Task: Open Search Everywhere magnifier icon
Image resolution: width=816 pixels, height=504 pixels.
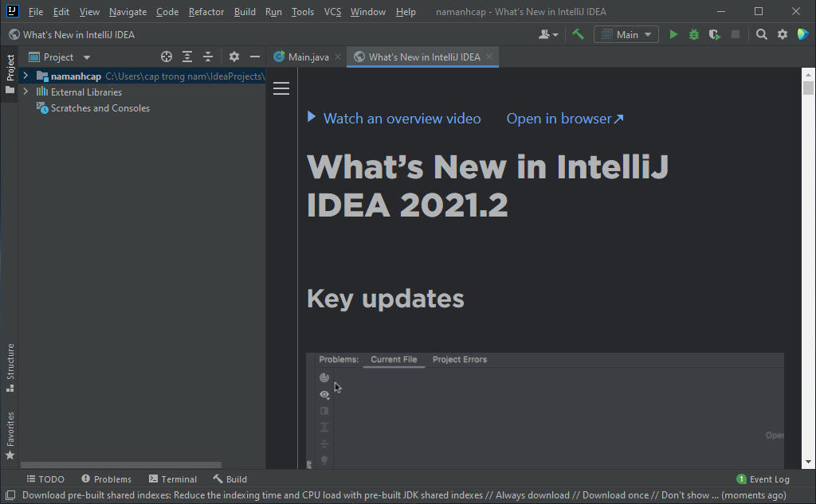Action: point(761,34)
